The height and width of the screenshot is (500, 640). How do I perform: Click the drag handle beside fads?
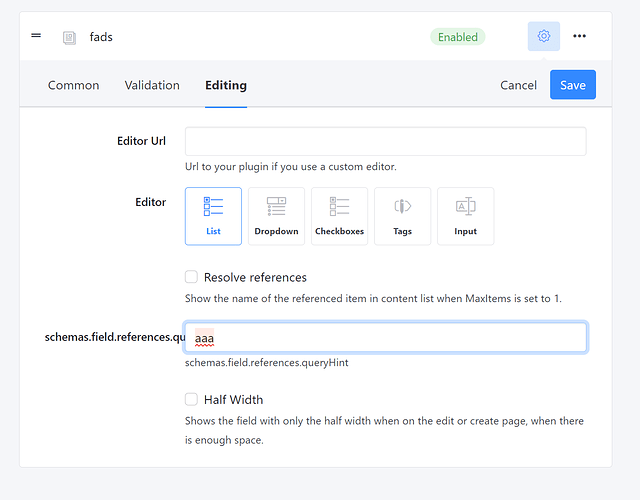tap(36, 36)
